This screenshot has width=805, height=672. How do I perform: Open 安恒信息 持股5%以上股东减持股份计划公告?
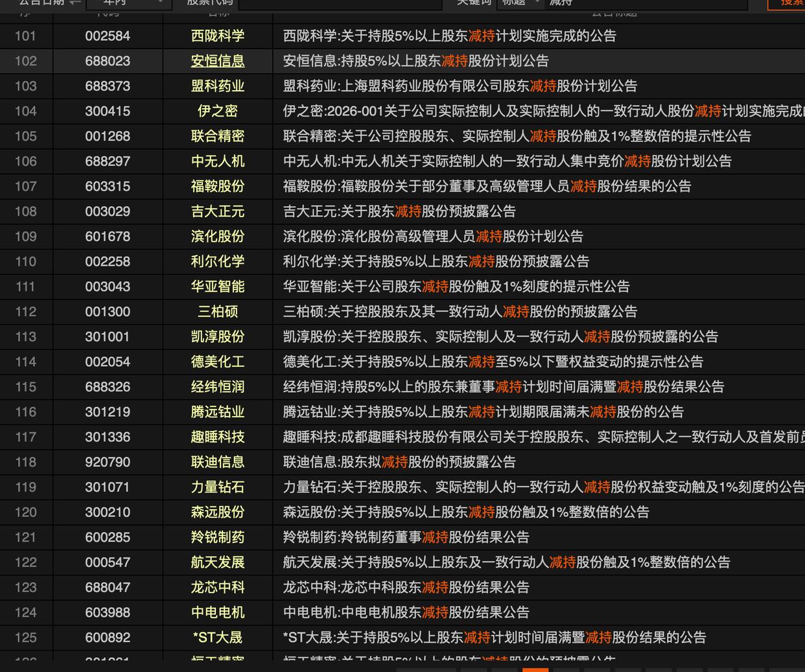pyautogui.click(x=415, y=61)
